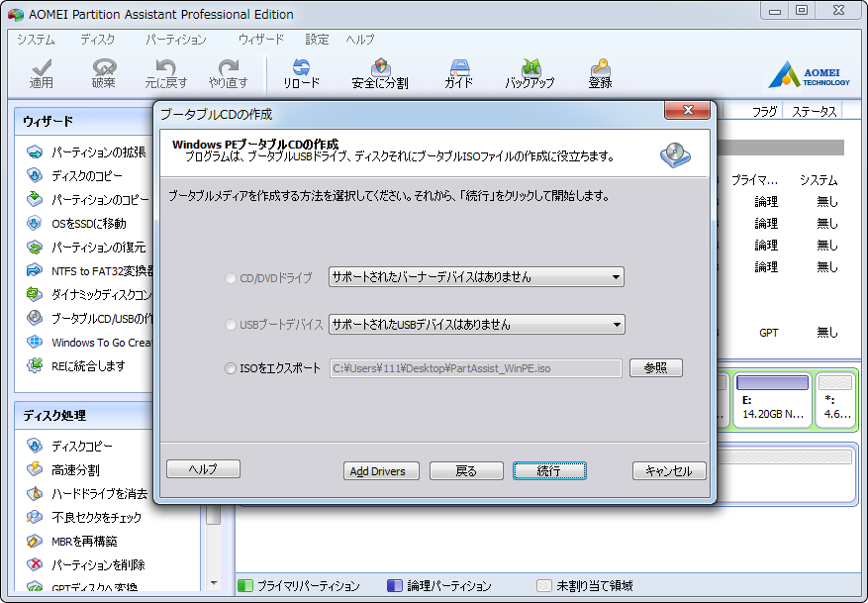The height and width of the screenshot is (603, 868).
Task: Click the 戻る (Back) button
Action: pyautogui.click(x=466, y=471)
